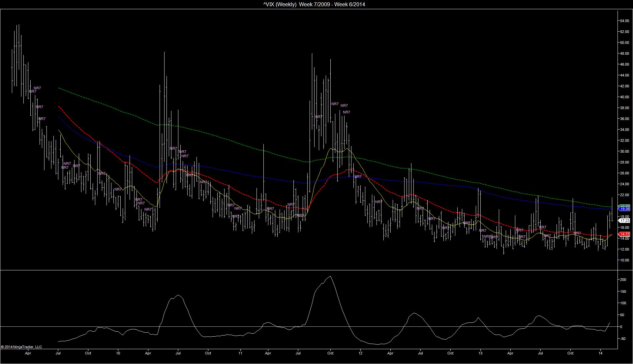Click the 24.00 price axis label
The width and height of the screenshot is (633, 364).
click(x=624, y=184)
